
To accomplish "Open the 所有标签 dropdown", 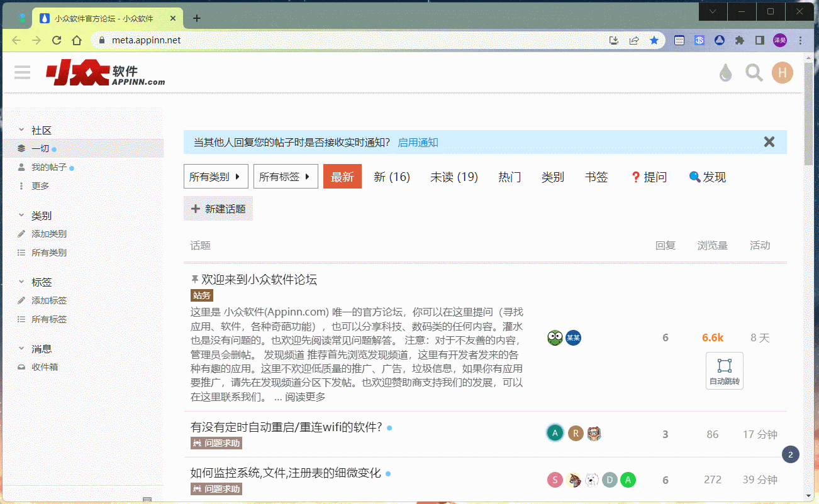I will pyautogui.click(x=286, y=177).
